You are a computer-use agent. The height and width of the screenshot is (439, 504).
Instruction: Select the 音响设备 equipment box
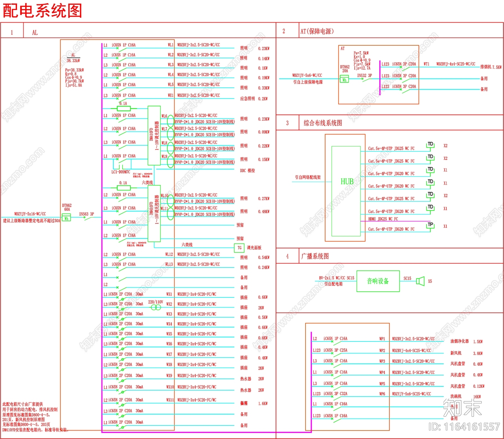(378, 281)
